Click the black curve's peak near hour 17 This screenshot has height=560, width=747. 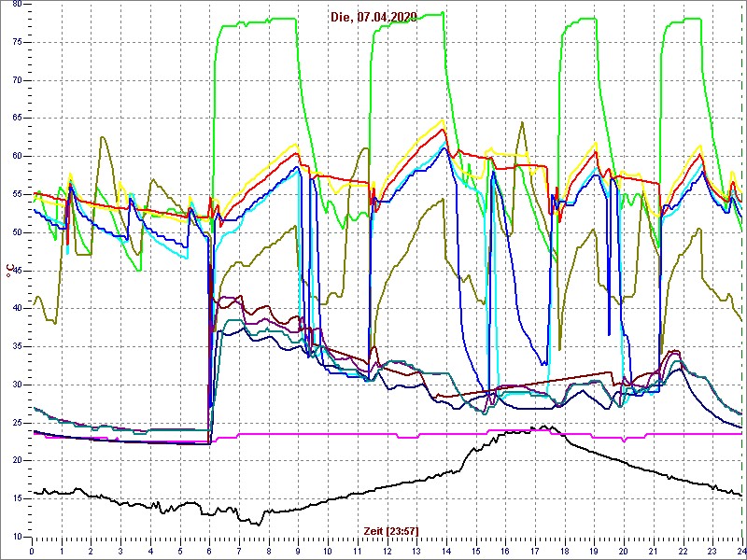(x=543, y=427)
